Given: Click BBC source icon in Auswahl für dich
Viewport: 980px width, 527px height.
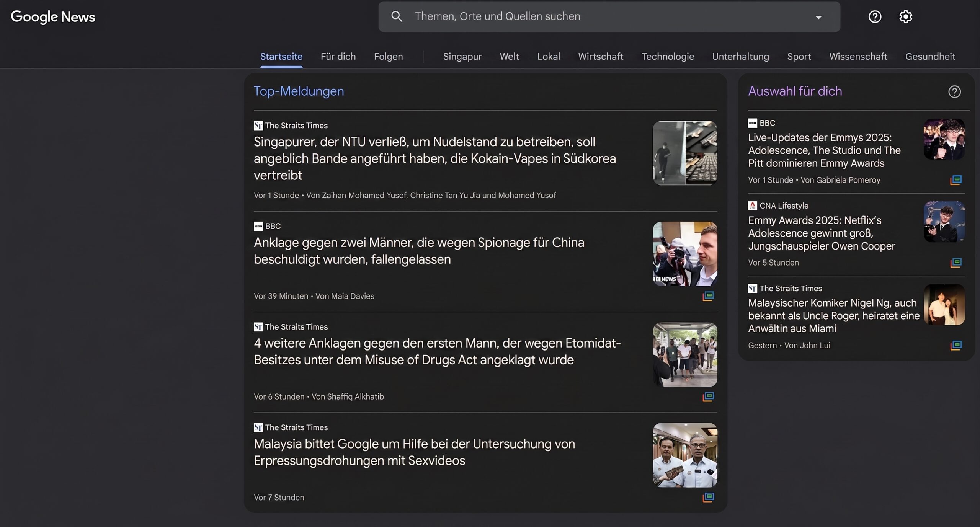Looking at the screenshot, I should coord(753,123).
